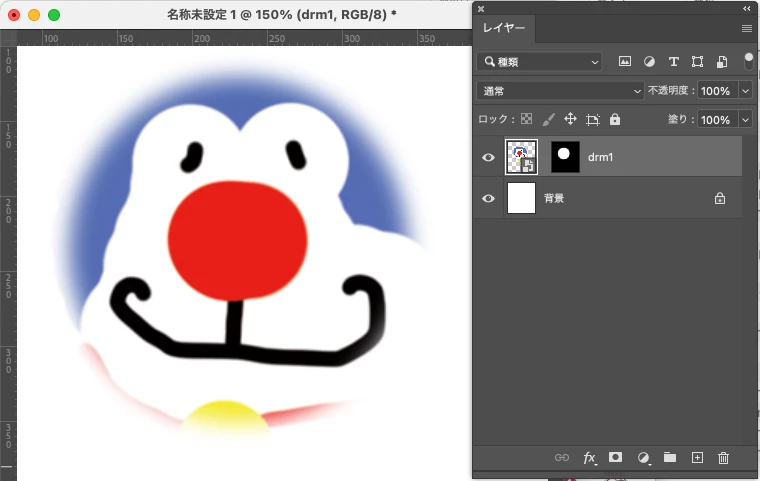Open the blend mode (通常) dropdown
Viewport: 760px width, 481px height.
point(560,91)
